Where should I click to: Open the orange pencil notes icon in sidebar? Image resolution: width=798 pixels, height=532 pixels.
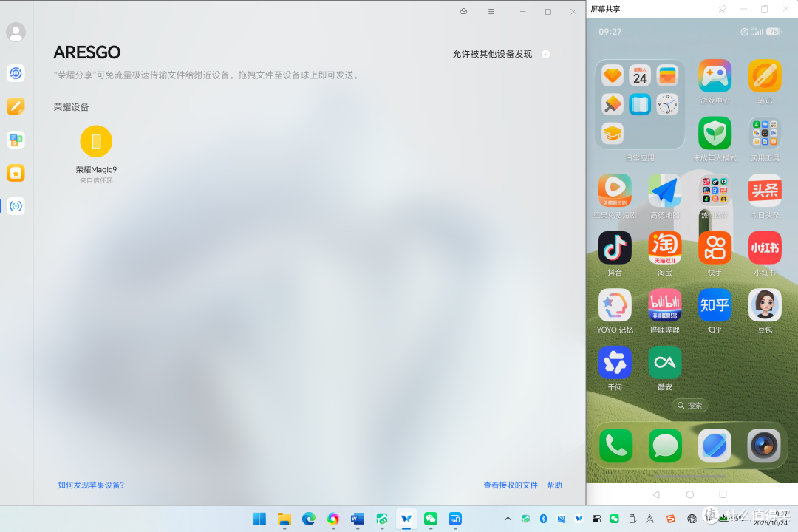(x=16, y=106)
